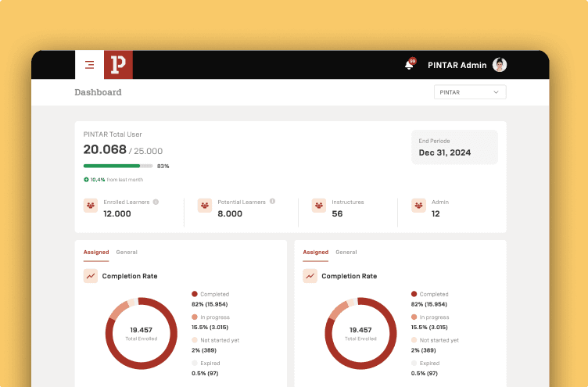The image size is (588, 387).
Task: Click Completed legend swatch in left chart
Action: tap(195, 294)
